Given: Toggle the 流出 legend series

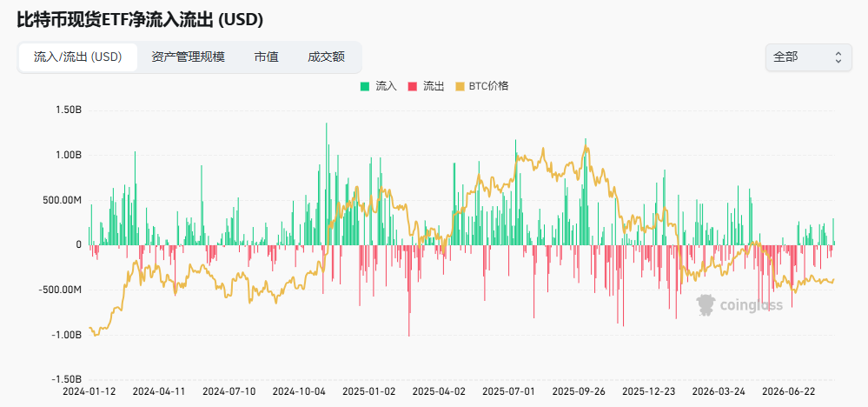Looking at the screenshot, I should pyautogui.click(x=426, y=86).
